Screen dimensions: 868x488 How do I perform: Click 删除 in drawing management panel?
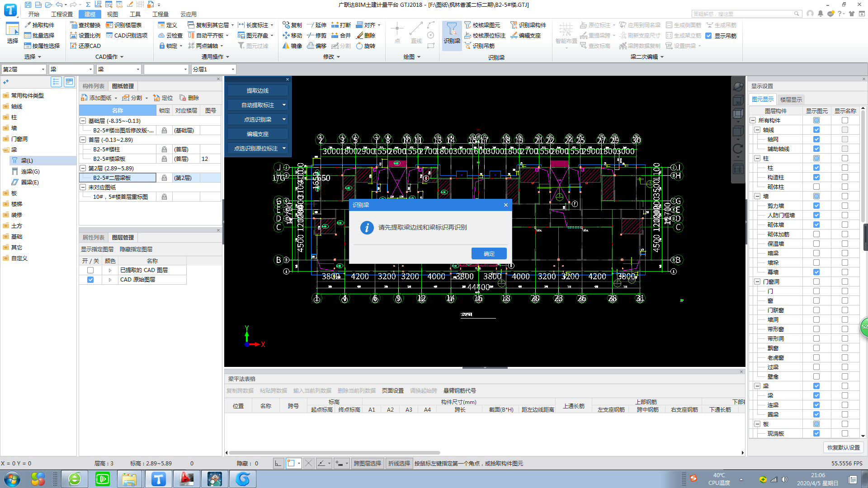pos(189,98)
